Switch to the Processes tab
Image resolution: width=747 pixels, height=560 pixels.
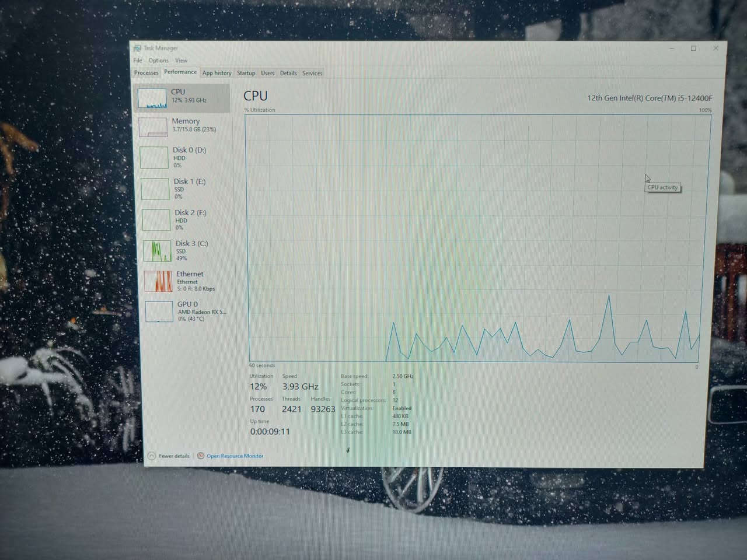click(x=146, y=73)
